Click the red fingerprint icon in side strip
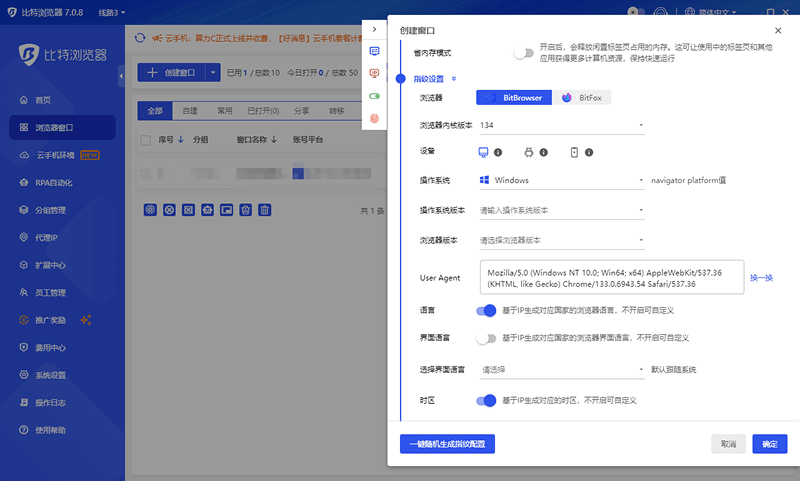800x481 pixels. tap(375, 118)
